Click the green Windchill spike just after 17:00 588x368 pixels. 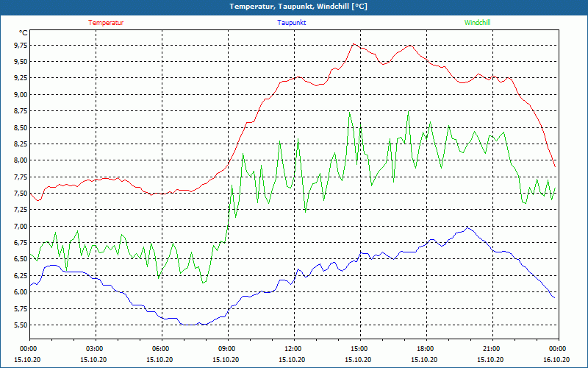pos(409,111)
